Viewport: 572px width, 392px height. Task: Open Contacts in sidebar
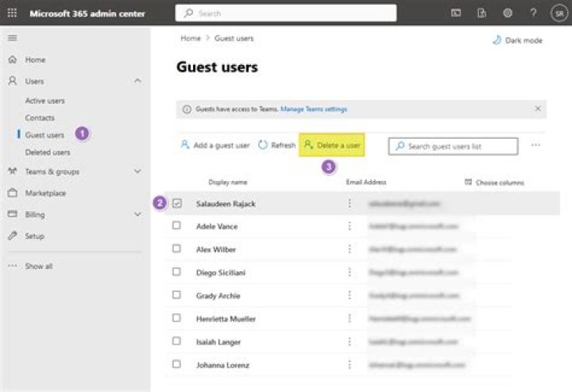(x=40, y=117)
